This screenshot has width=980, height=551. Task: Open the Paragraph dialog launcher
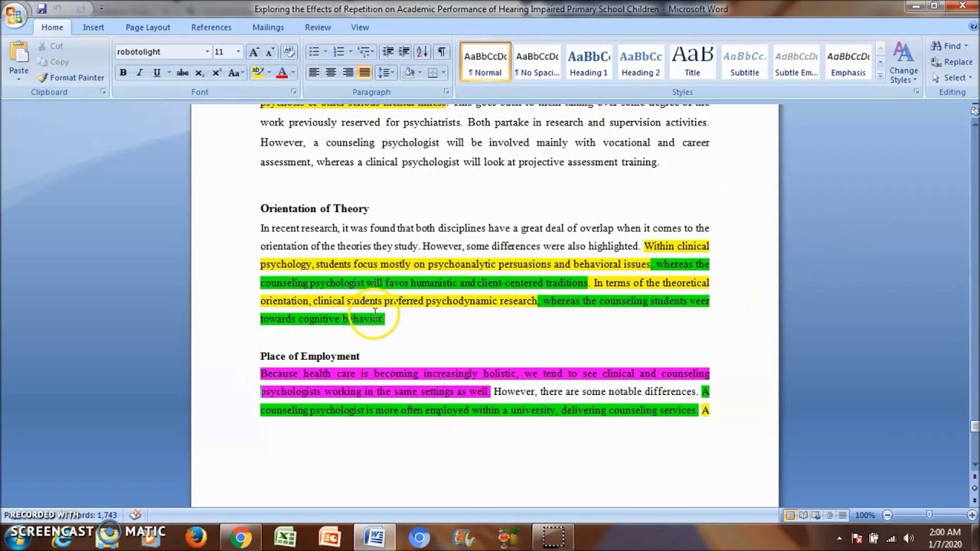[x=446, y=92]
